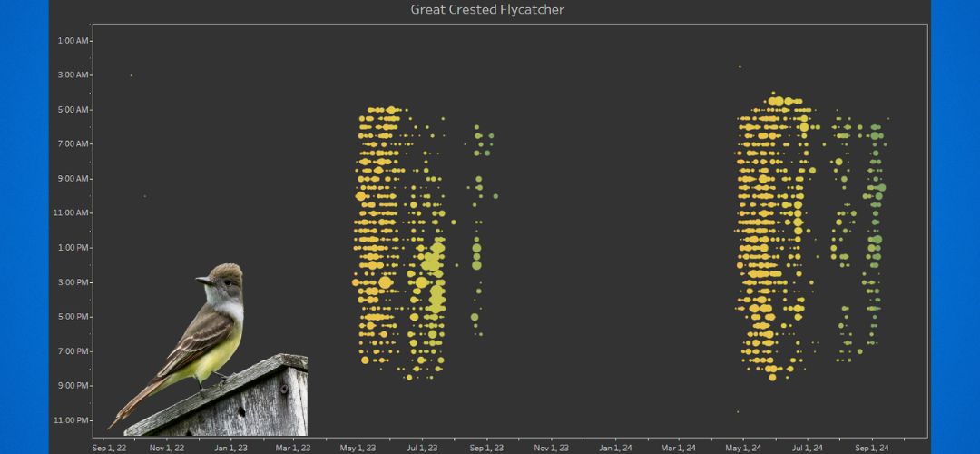
Task: Click the "Great Crested Flycatcher" chart title
Action: [487, 10]
